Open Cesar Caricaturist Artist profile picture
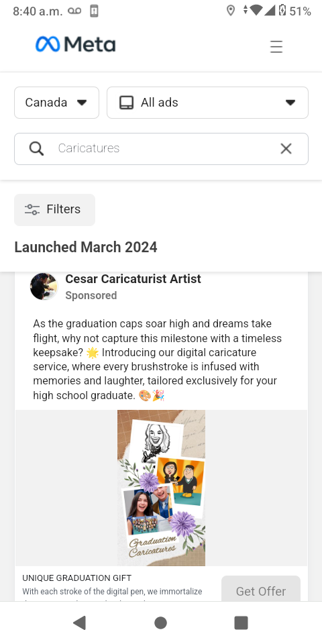322x644 pixels. point(44,286)
